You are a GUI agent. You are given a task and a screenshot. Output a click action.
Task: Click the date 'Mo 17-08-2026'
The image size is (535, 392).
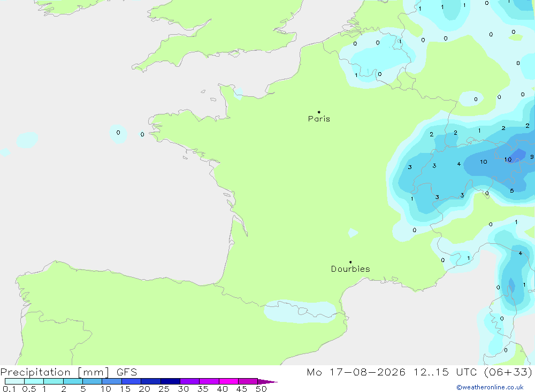pos(356,372)
